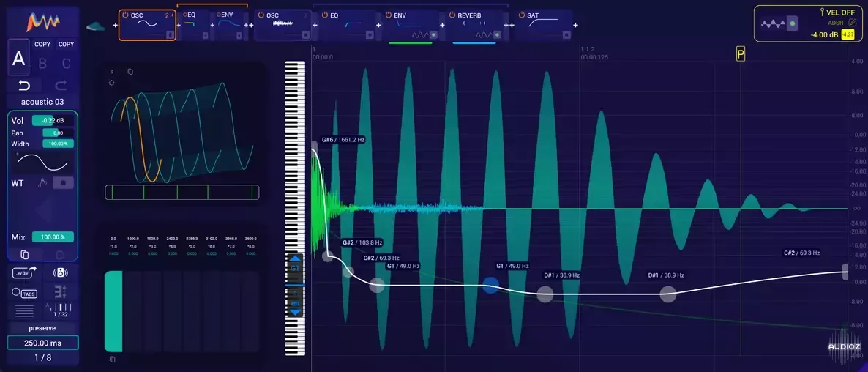Click the sine waveform thumbnail under Width
868x372 pixels.
[x=42, y=163]
